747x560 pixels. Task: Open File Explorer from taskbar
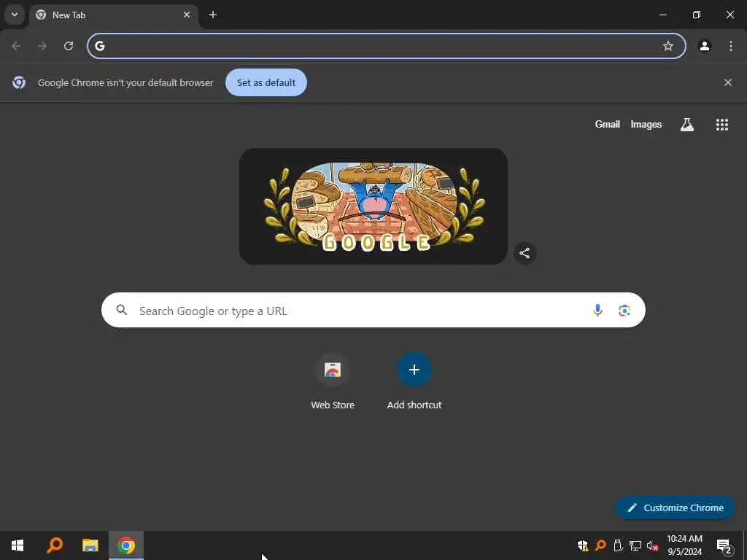pyautogui.click(x=90, y=545)
